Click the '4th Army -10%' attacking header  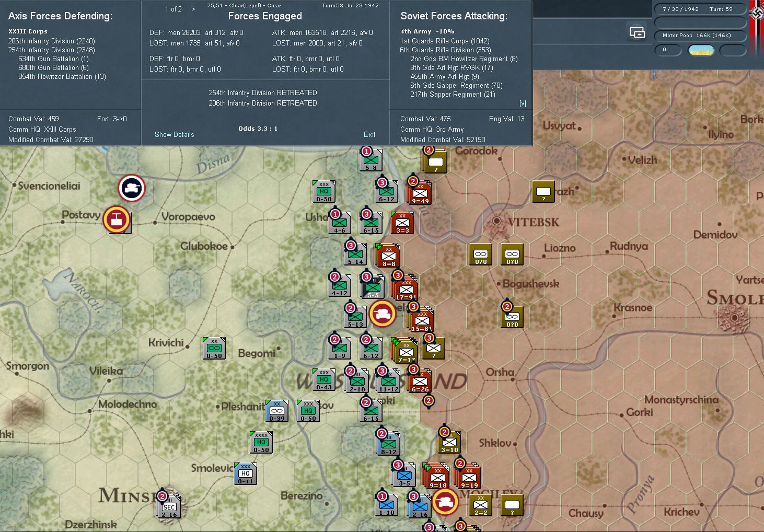click(x=427, y=31)
